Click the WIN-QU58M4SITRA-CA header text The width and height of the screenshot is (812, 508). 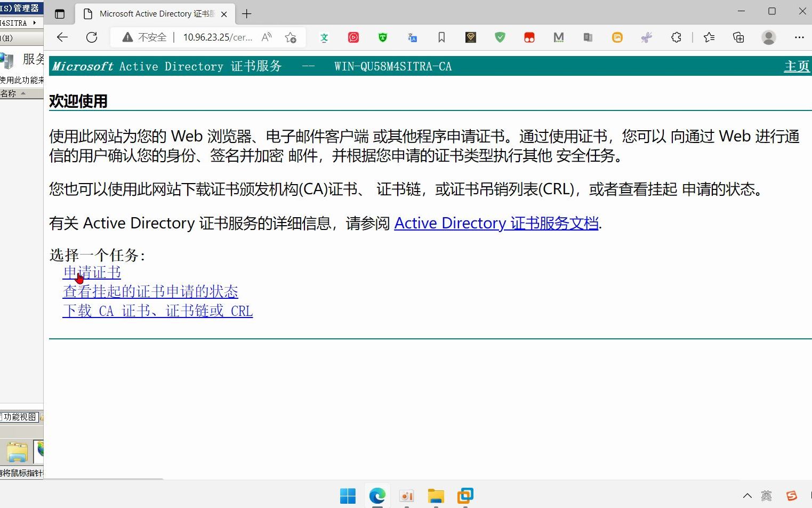tap(393, 66)
